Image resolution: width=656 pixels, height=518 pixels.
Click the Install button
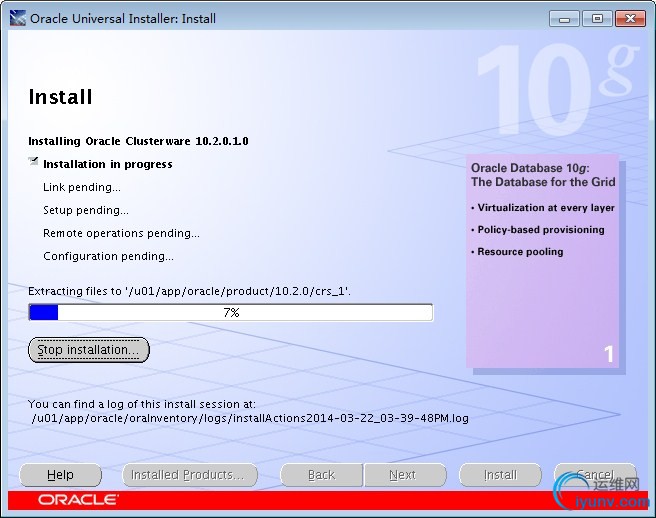click(x=500, y=475)
